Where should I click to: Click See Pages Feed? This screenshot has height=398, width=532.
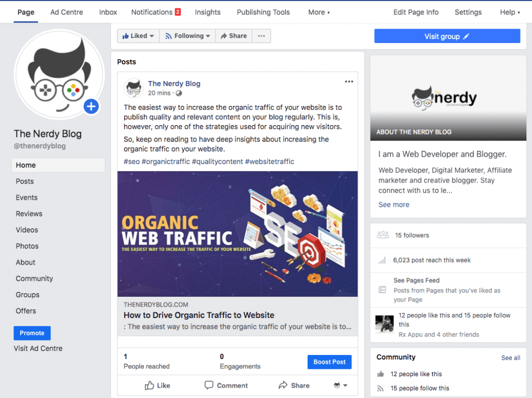pos(416,280)
